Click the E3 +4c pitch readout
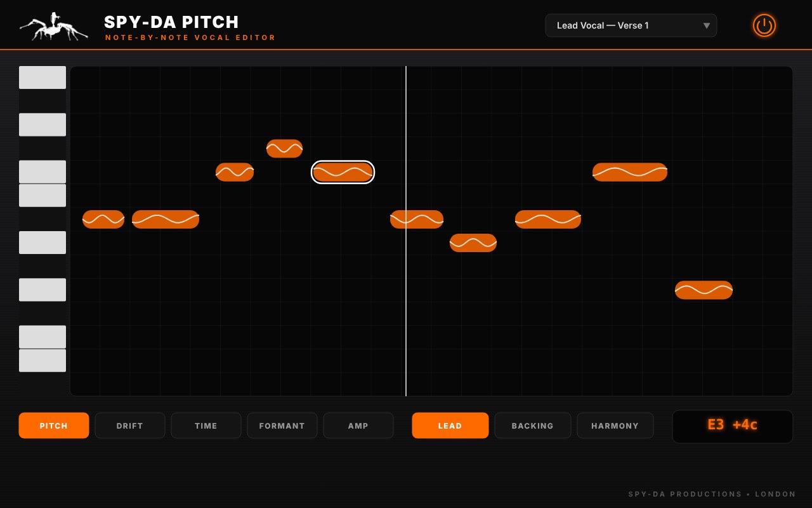Image resolution: width=812 pixels, height=508 pixels. click(733, 426)
